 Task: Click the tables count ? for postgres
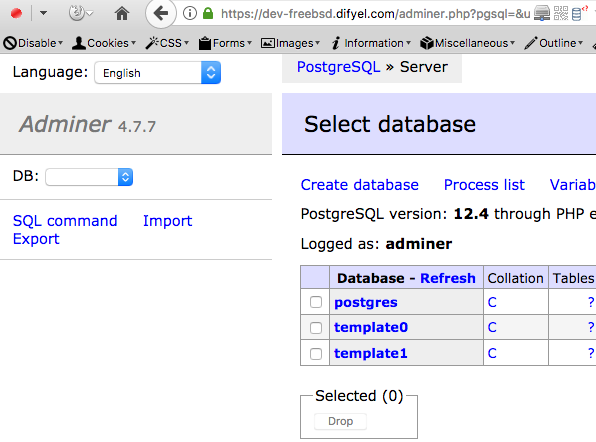coord(591,303)
